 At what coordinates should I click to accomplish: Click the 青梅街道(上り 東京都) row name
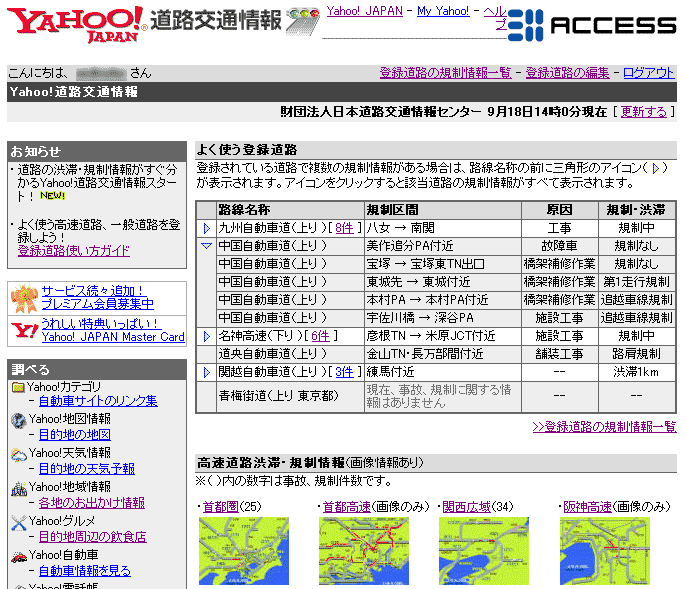tap(279, 396)
